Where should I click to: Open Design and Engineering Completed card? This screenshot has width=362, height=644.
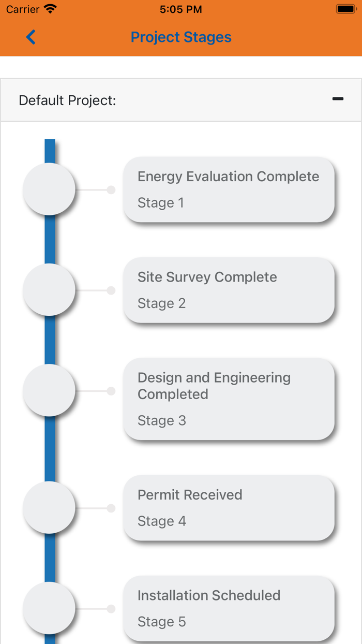pos(229,399)
